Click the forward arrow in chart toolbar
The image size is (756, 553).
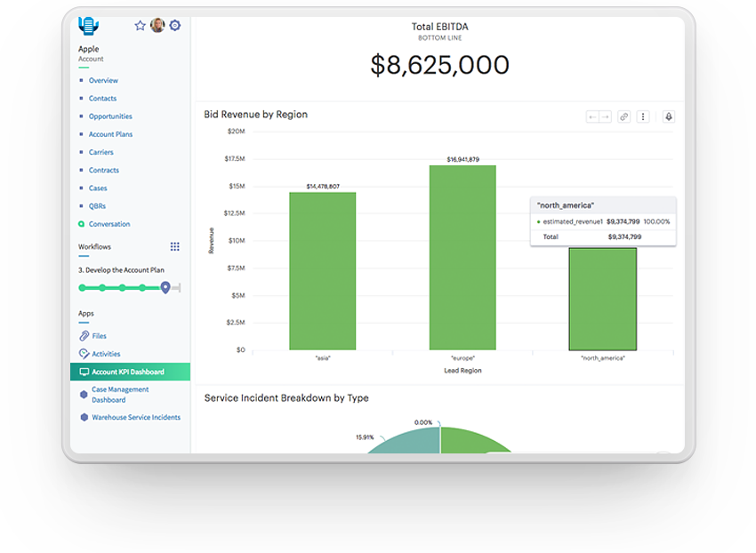point(605,116)
